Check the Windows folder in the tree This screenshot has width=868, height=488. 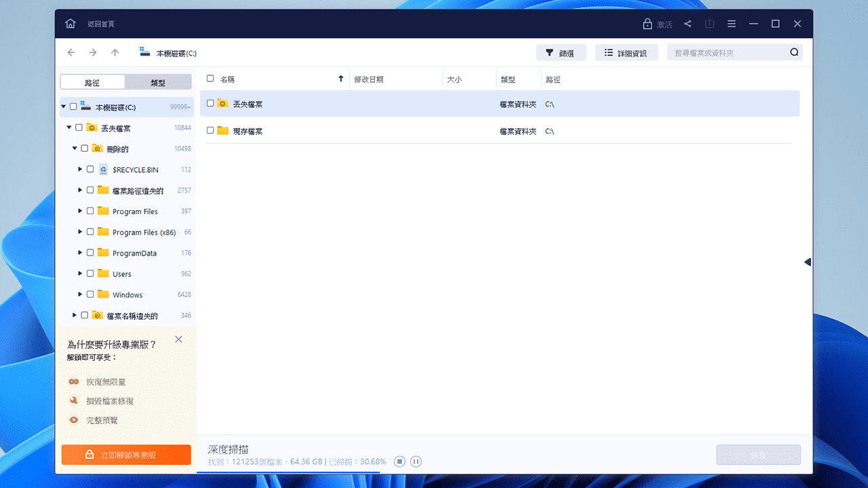coord(89,295)
